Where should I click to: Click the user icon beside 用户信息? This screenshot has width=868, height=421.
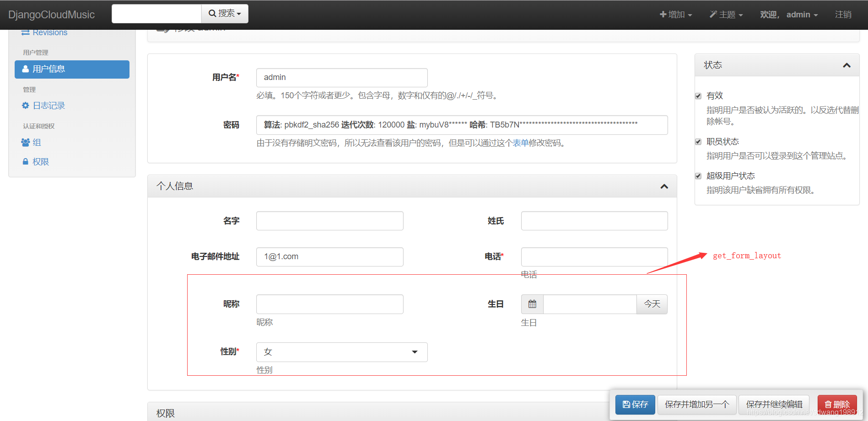click(x=26, y=69)
